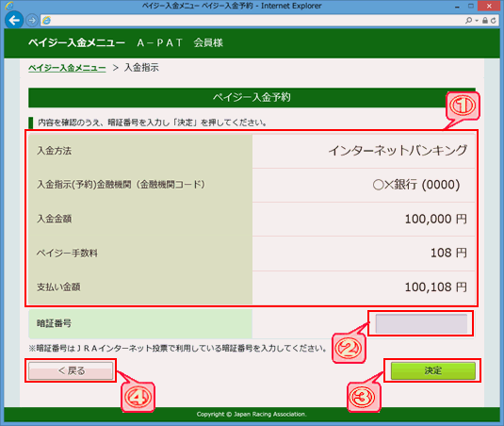
Task: Click the 100,108 円 payment amount value
Action: click(435, 287)
